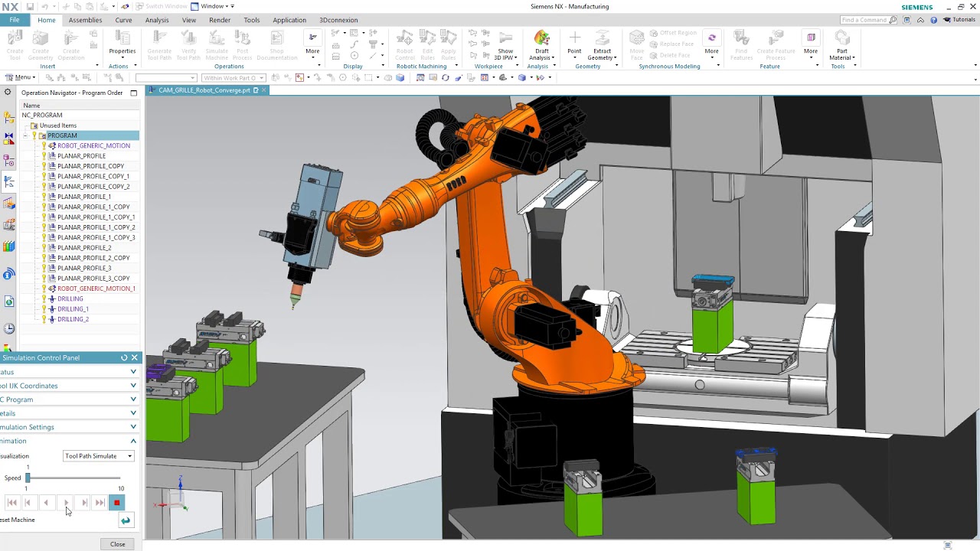
Task: Click the Move Face icon
Action: [x=637, y=45]
